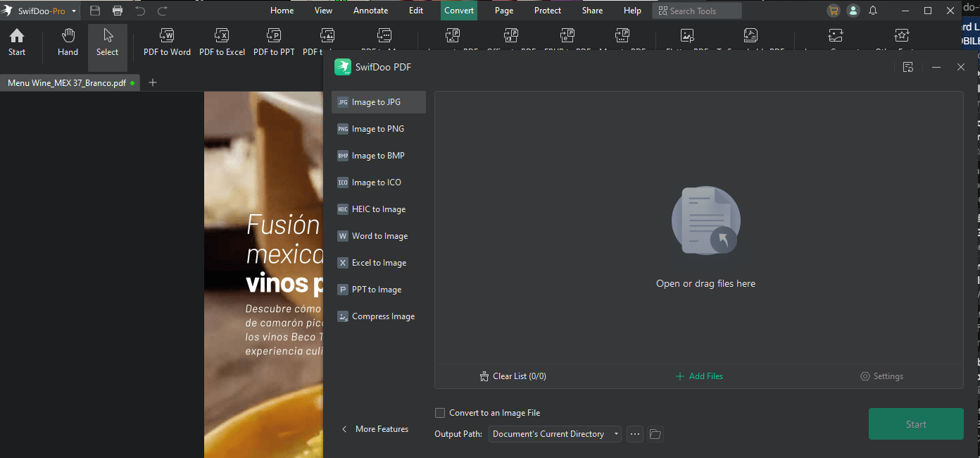The image size is (980, 458).
Task: Click the browse ellipsis button
Action: pos(635,434)
